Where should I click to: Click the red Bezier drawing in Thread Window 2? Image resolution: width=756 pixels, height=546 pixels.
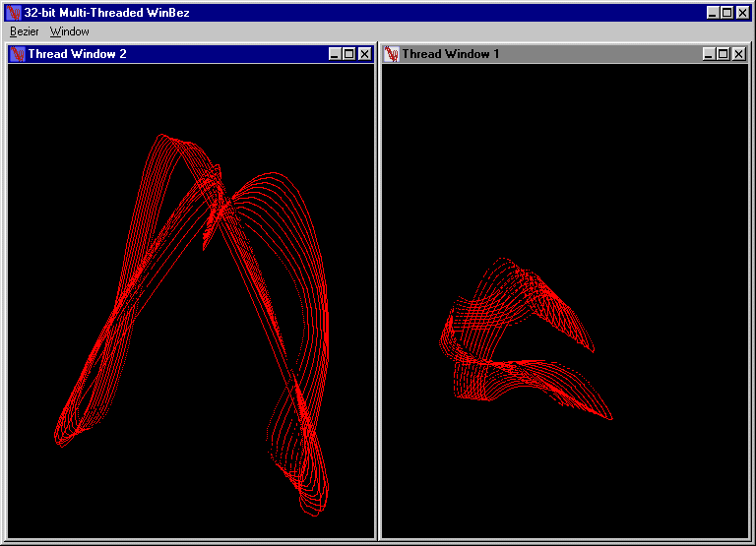pos(221,207)
